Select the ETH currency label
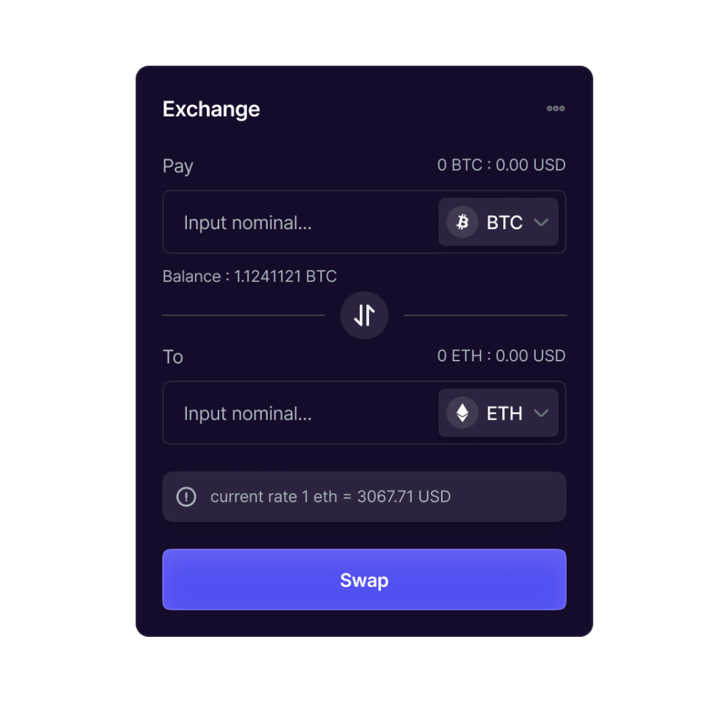The height and width of the screenshot is (704, 728). pyautogui.click(x=505, y=413)
